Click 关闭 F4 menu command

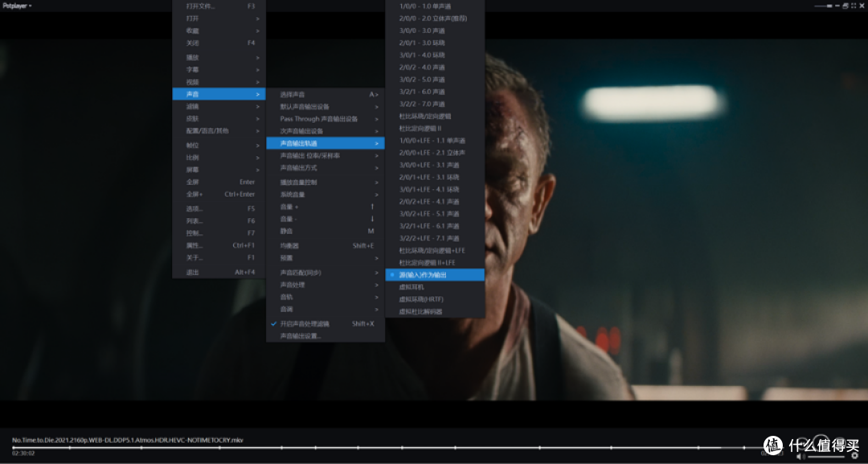click(219, 43)
